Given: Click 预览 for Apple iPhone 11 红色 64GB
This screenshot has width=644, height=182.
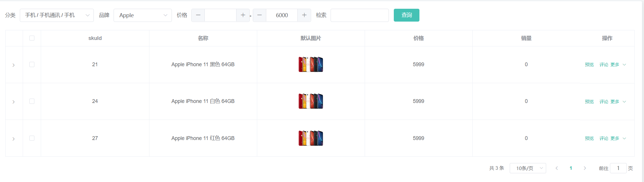Looking at the screenshot, I should click(x=589, y=139).
